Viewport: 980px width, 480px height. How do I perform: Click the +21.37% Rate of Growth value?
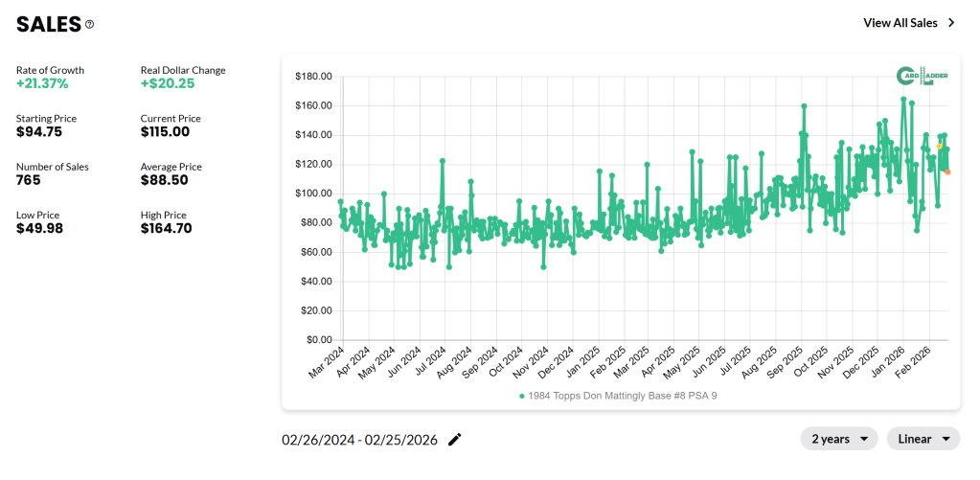click(x=42, y=84)
